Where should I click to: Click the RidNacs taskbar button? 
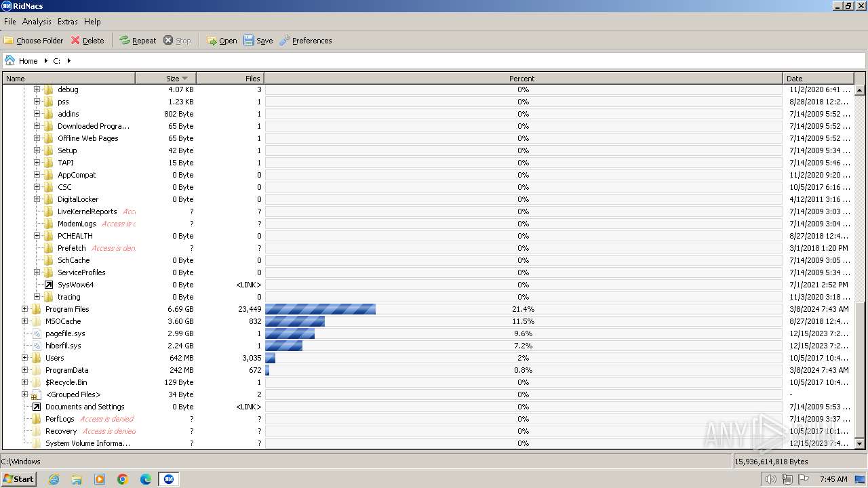pos(169,479)
